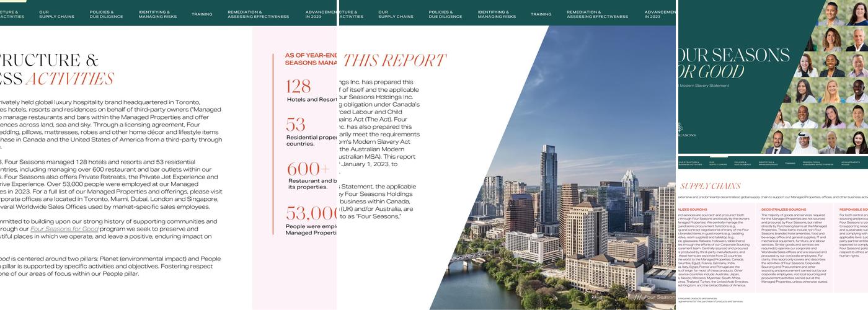
Task: Click 'Training' in the cover page's small navigation
Action: pos(789,164)
